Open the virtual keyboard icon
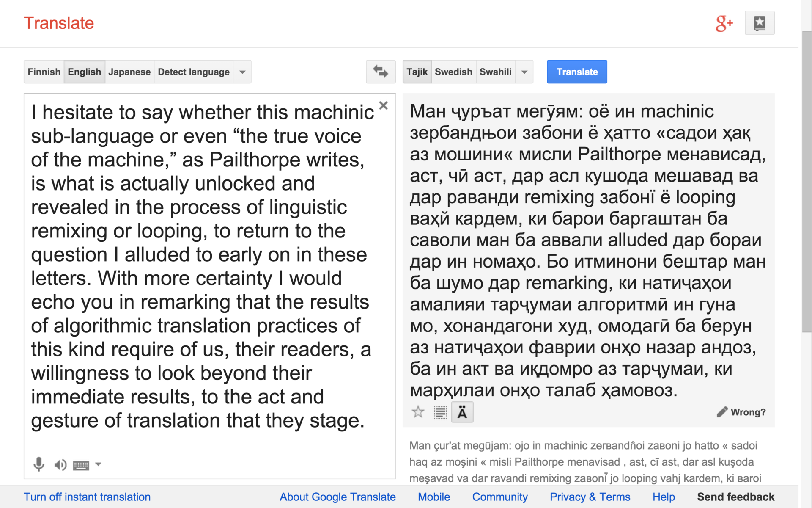The width and height of the screenshot is (812, 508). (81, 465)
